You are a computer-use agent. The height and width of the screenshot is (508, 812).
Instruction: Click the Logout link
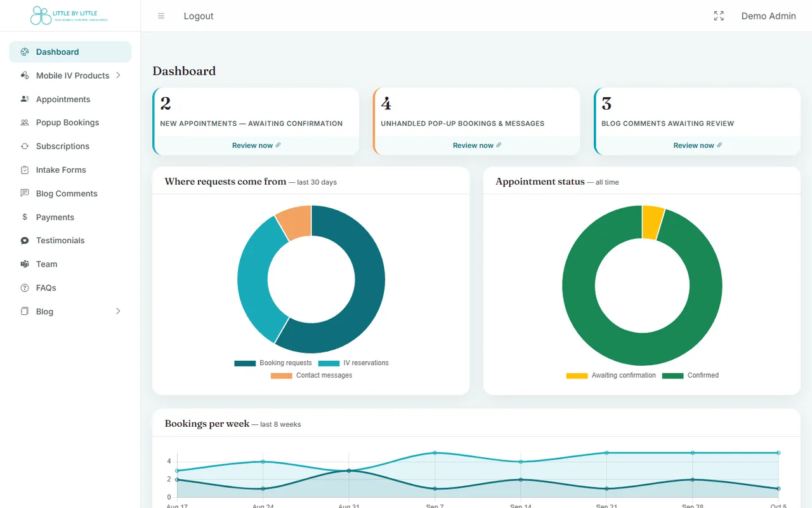click(199, 16)
